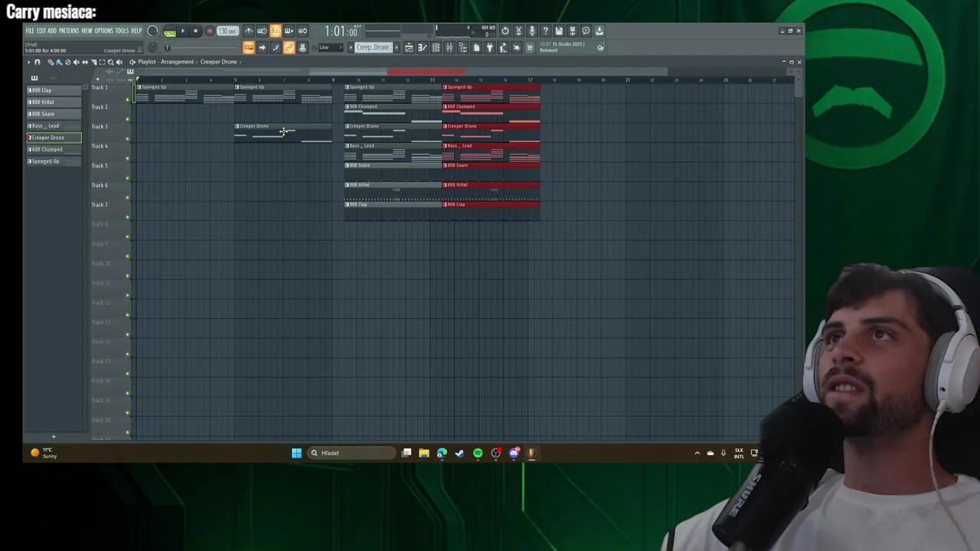This screenshot has width=980, height=551.
Task: Toggle the step editing button
Action: pos(276,47)
